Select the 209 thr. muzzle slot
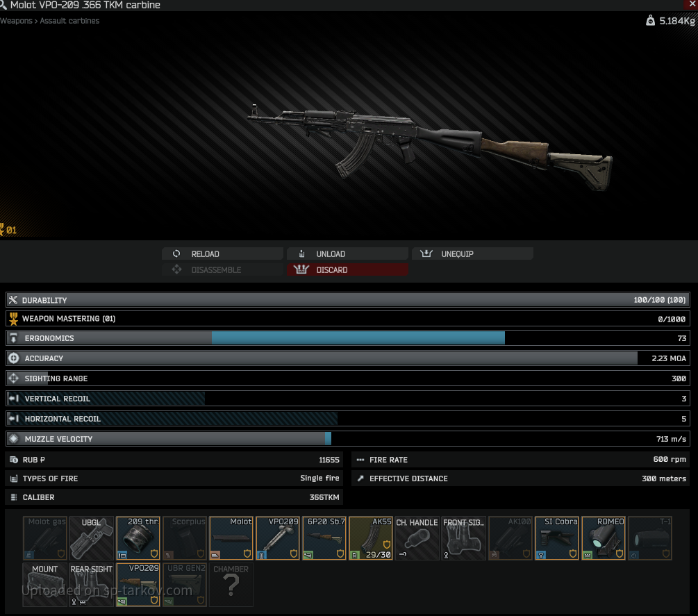698x616 pixels. point(138,538)
